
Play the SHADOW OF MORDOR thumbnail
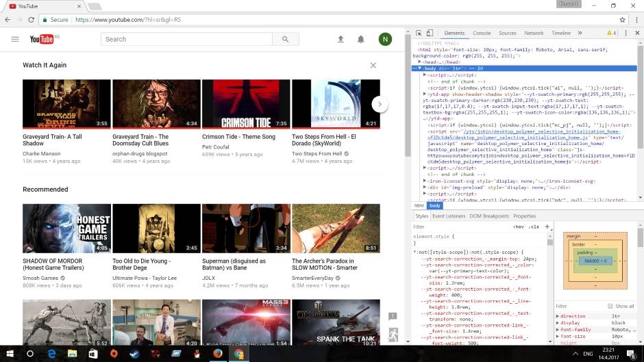pos(66,228)
